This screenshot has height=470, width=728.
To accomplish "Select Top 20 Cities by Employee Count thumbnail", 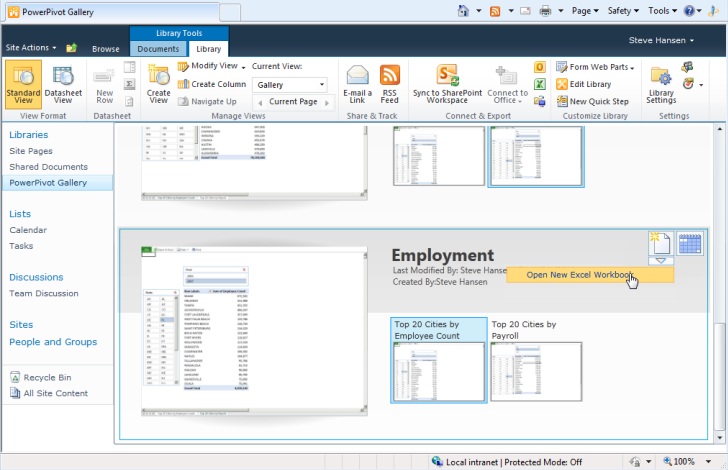I will coord(439,360).
